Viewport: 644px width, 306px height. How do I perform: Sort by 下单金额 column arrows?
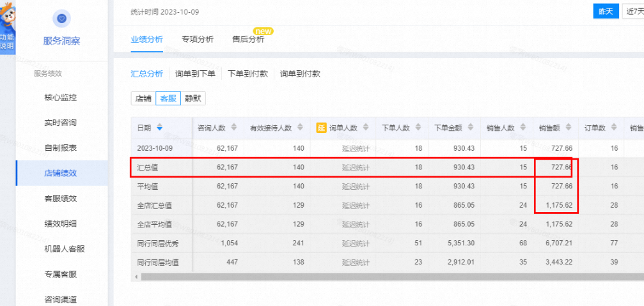pos(471,128)
